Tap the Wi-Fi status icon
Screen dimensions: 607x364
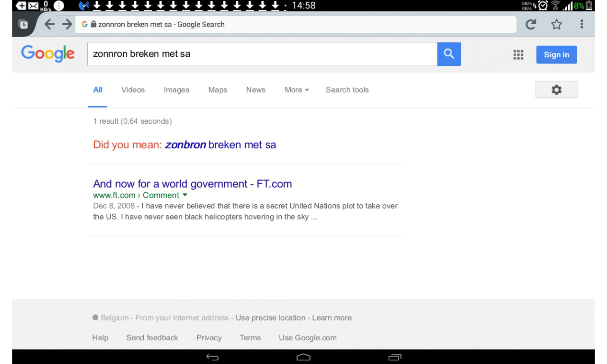tap(556, 6)
